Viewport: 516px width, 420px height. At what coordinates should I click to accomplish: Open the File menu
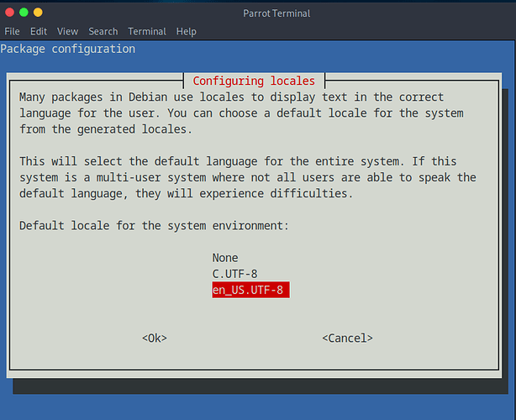click(x=12, y=32)
